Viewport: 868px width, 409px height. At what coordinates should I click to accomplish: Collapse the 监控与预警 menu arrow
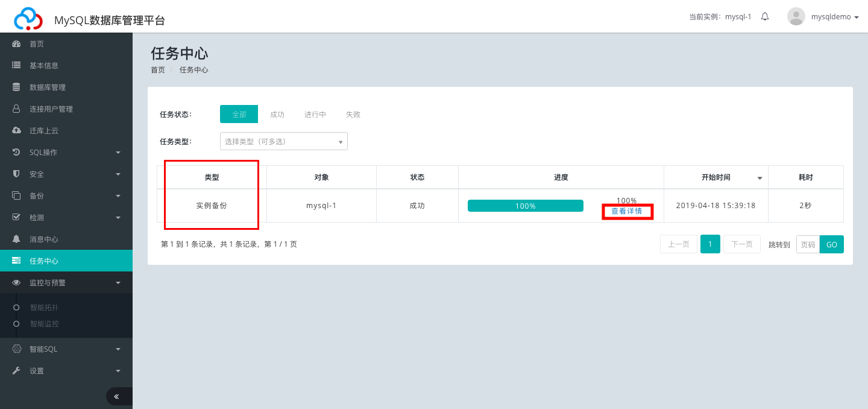click(x=118, y=283)
